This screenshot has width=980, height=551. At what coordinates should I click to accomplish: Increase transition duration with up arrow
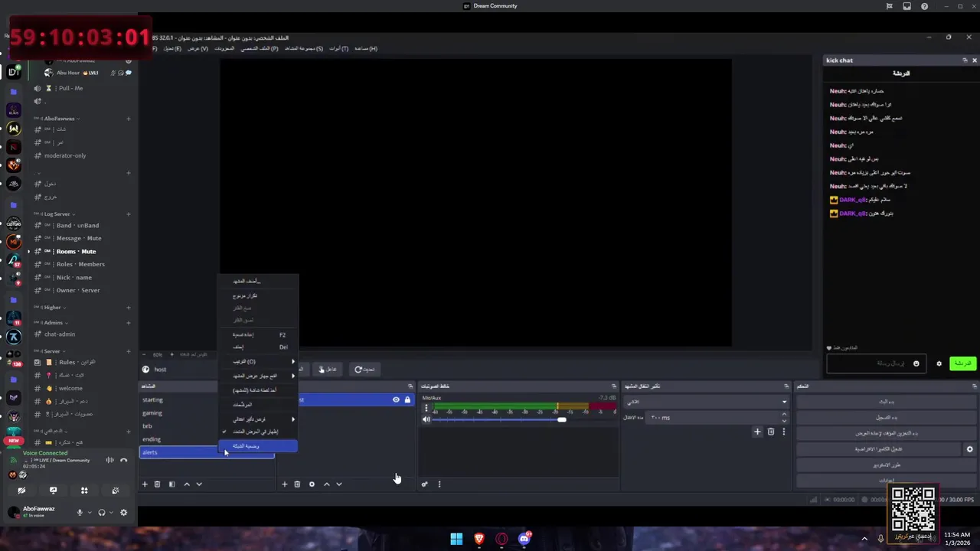click(784, 415)
